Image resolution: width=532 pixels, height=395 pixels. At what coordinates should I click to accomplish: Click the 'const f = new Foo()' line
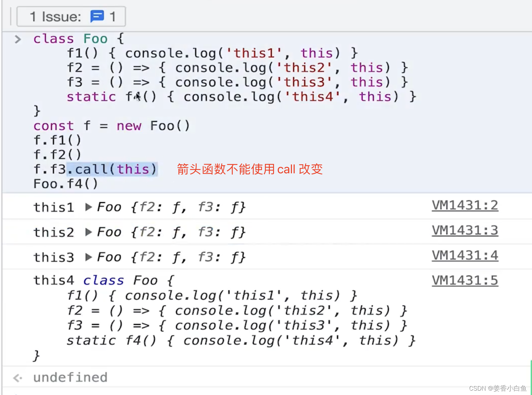(x=112, y=126)
